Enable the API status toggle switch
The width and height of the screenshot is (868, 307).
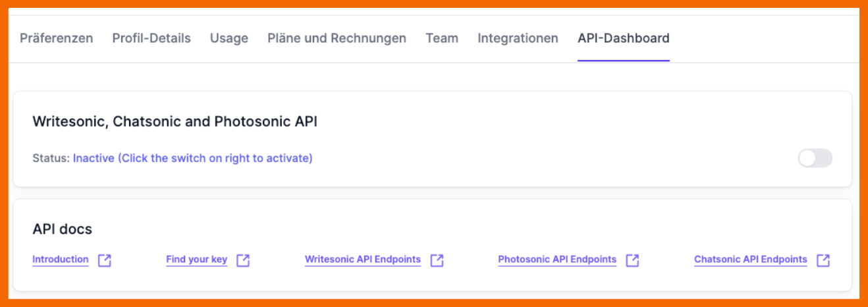[815, 158]
